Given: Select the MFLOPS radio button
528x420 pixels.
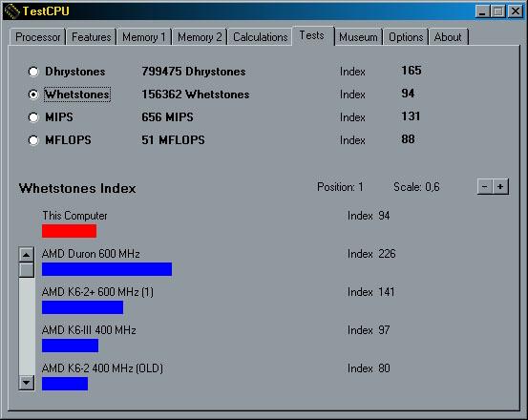Looking at the screenshot, I should [33, 140].
